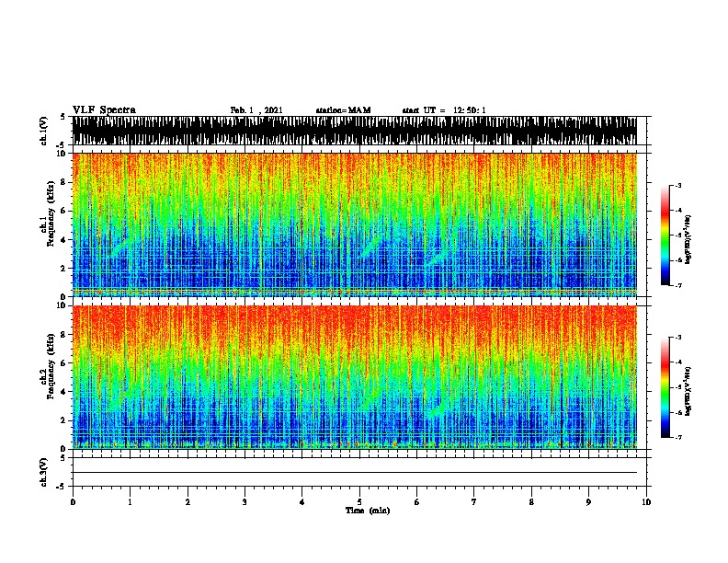Click the color scale bar beside ch.2 spectrogram
Image resolution: width=728 pixels, height=563 pixels.
(x=665, y=387)
